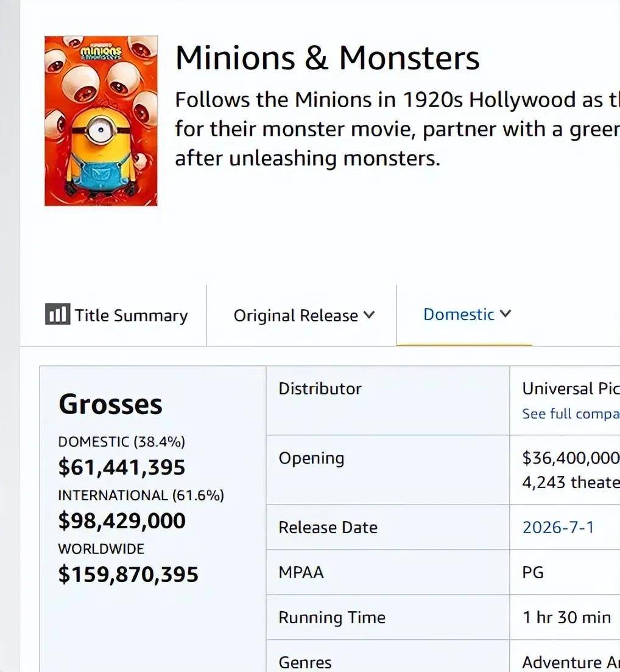The image size is (620, 672).
Task: Click the Minions & Monsters title heading
Action: pos(328,58)
